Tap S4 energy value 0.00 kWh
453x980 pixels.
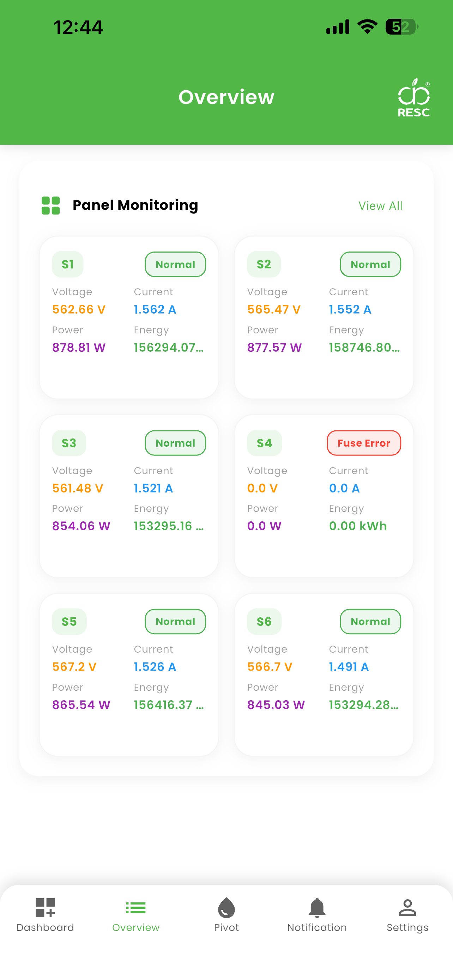pos(358,526)
